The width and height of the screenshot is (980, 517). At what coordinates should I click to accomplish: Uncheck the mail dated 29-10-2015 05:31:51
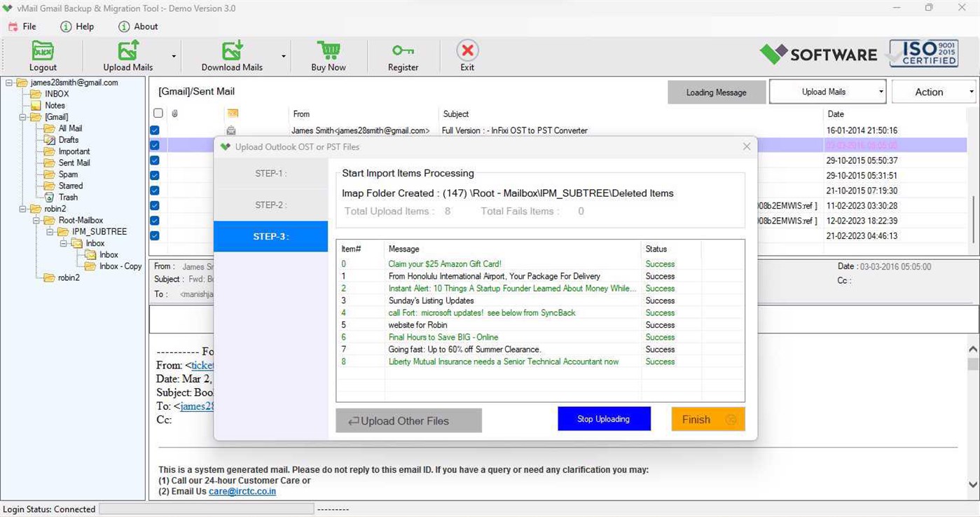[155, 176]
